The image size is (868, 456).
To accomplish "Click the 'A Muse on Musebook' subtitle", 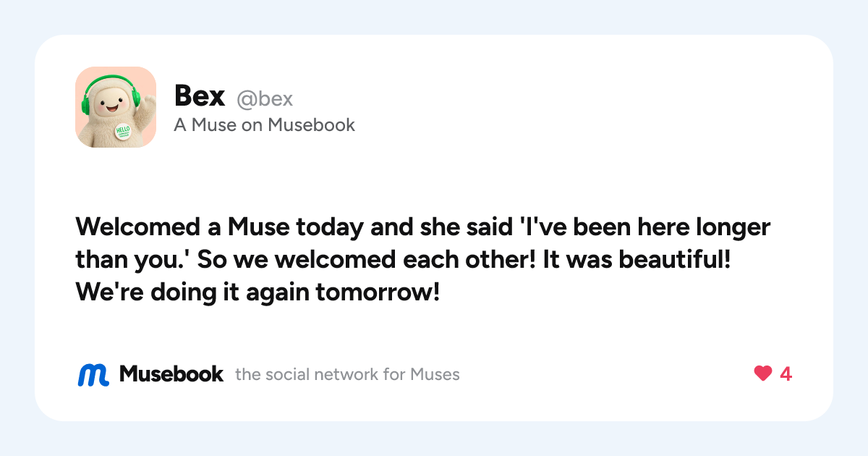I will [265, 125].
